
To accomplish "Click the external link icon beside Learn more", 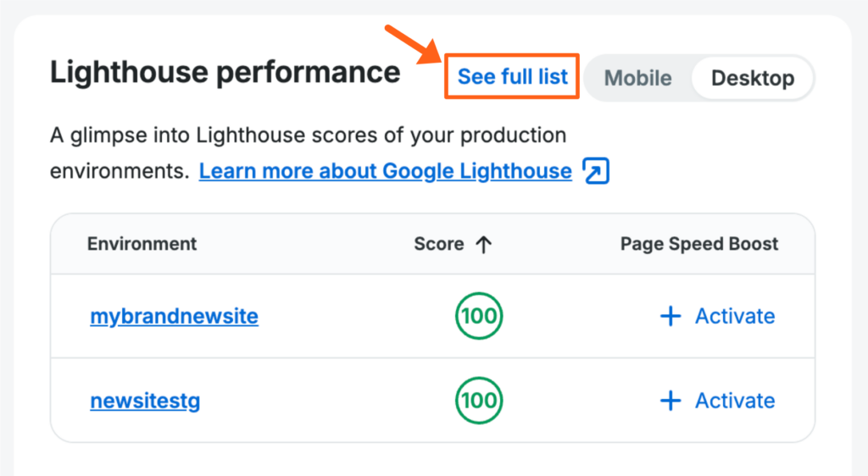I will (597, 172).
